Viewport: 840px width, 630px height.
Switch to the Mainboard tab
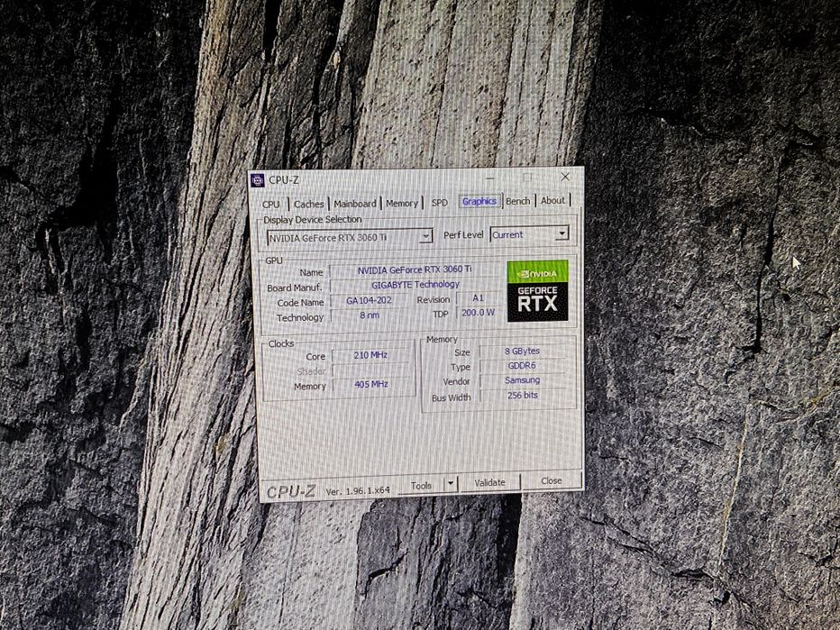[x=354, y=204]
